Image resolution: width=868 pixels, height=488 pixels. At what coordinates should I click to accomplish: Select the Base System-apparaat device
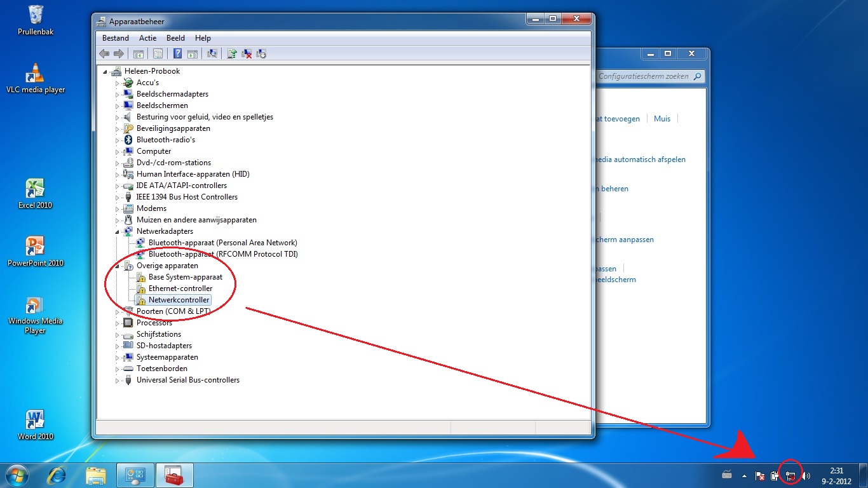coord(185,277)
